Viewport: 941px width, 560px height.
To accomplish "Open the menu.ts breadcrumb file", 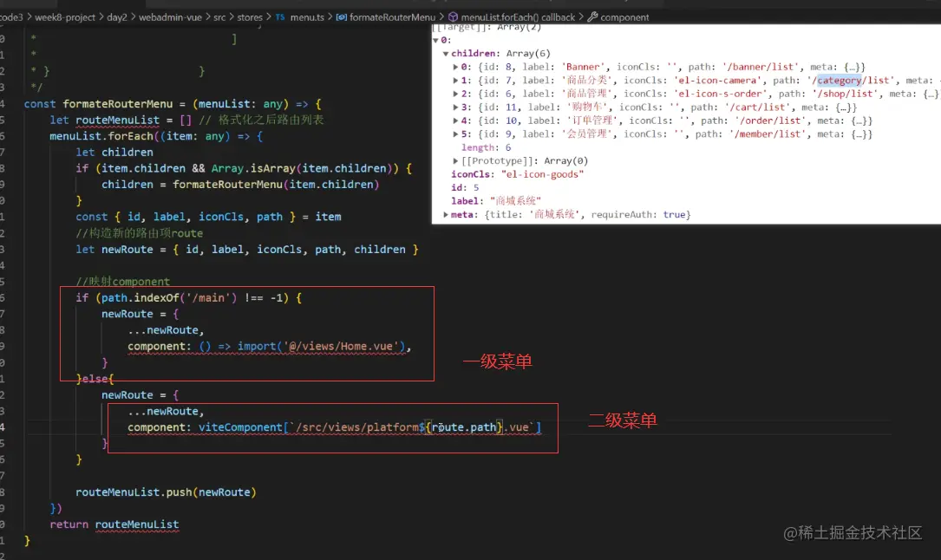I will (x=307, y=17).
